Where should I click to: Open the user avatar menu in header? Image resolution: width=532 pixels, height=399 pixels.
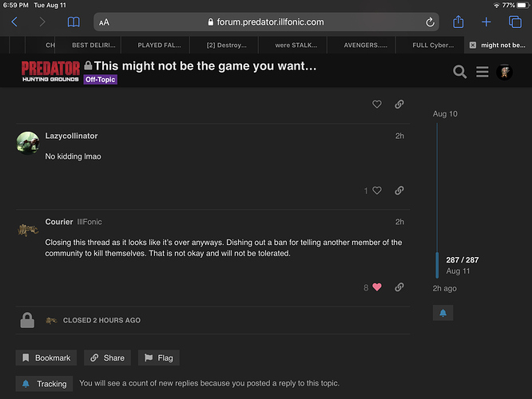tap(505, 72)
